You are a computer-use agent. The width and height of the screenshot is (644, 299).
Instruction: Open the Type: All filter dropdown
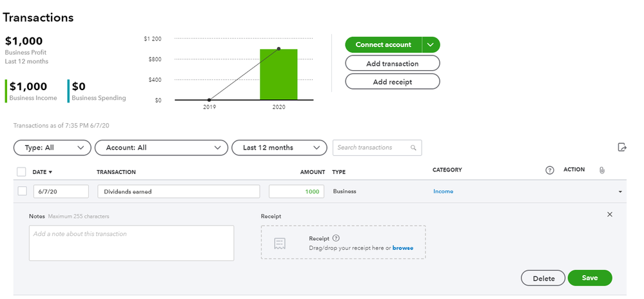(x=52, y=148)
